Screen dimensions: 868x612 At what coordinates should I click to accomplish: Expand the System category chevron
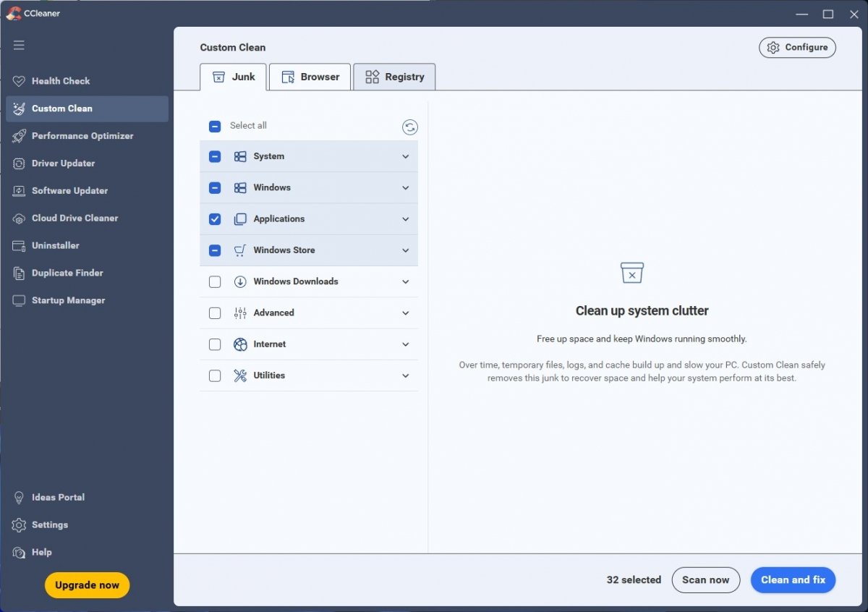pos(405,157)
